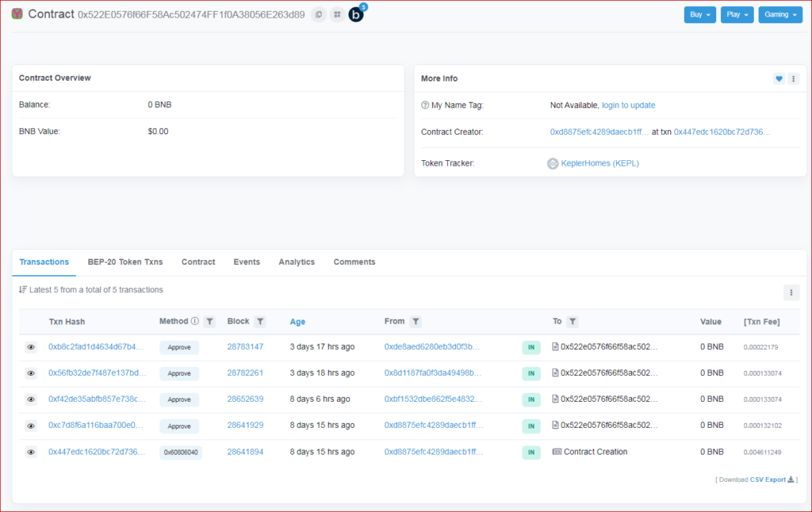Filter transactions by From address
The image size is (812, 512).
coord(416,322)
